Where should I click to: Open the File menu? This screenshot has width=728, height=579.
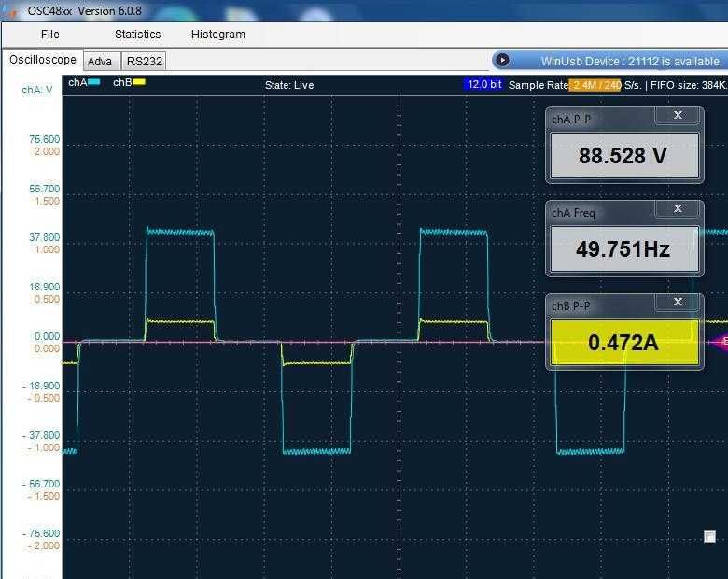coord(49,35)
